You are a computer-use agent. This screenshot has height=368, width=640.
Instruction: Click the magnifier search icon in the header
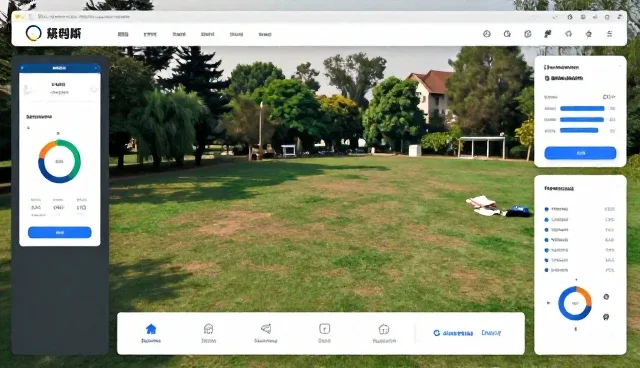(507, 34)
